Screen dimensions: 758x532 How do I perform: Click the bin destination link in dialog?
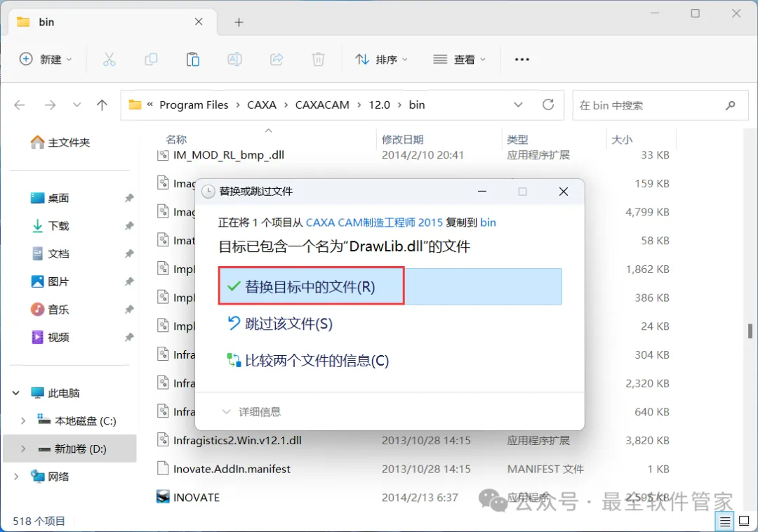pos(488,222)
